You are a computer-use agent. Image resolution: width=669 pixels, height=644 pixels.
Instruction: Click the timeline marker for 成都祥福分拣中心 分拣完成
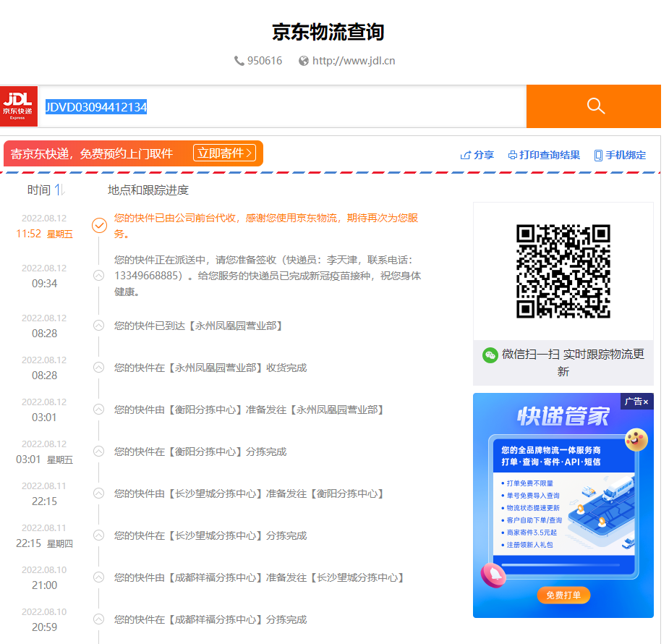[x=98, y=619]
